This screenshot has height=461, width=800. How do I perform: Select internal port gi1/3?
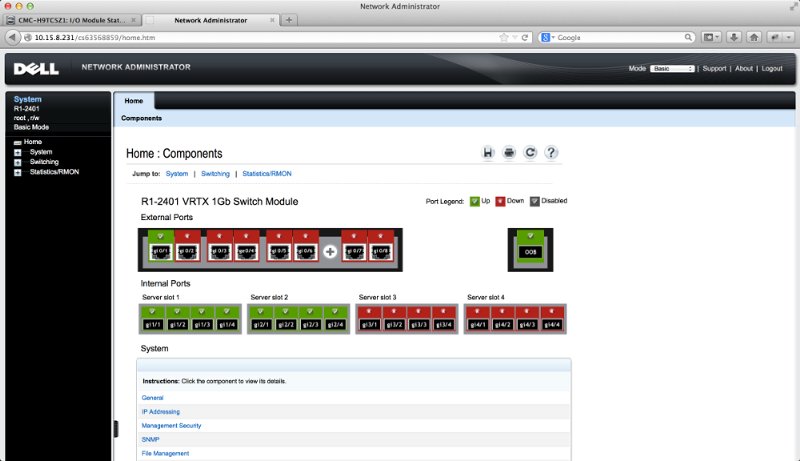(202, 319)
